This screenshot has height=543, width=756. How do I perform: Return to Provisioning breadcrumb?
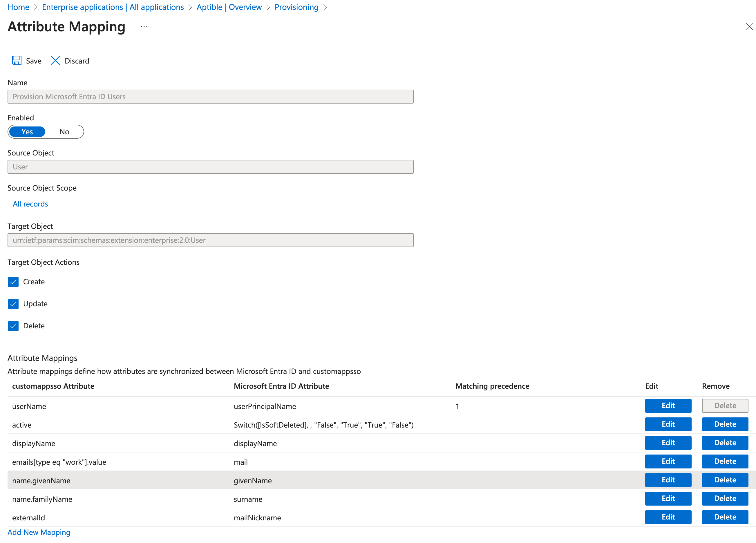(296, 7)
